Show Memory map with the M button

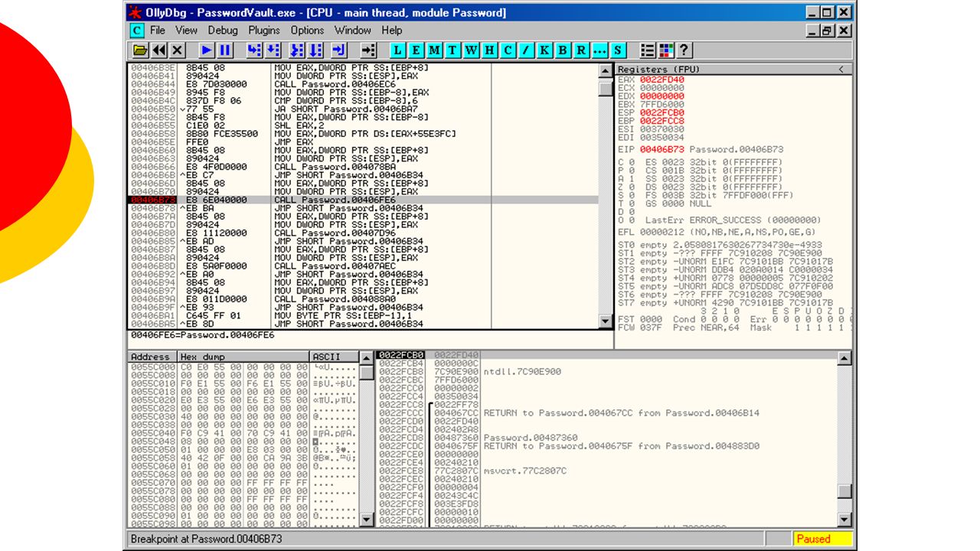[x=435, y=51]
